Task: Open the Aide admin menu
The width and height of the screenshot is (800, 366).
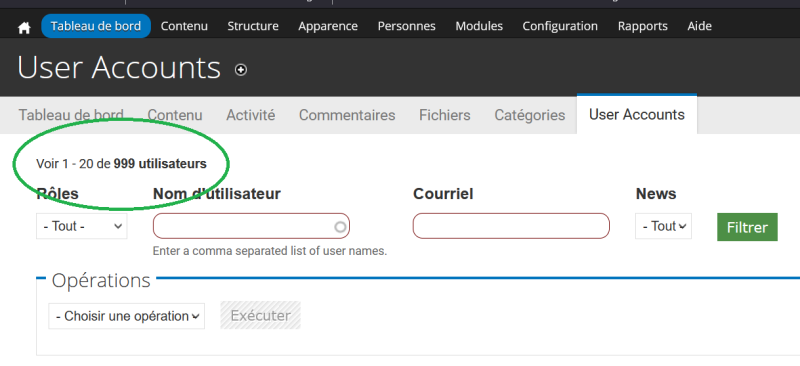Action: [x=699, y=26]
